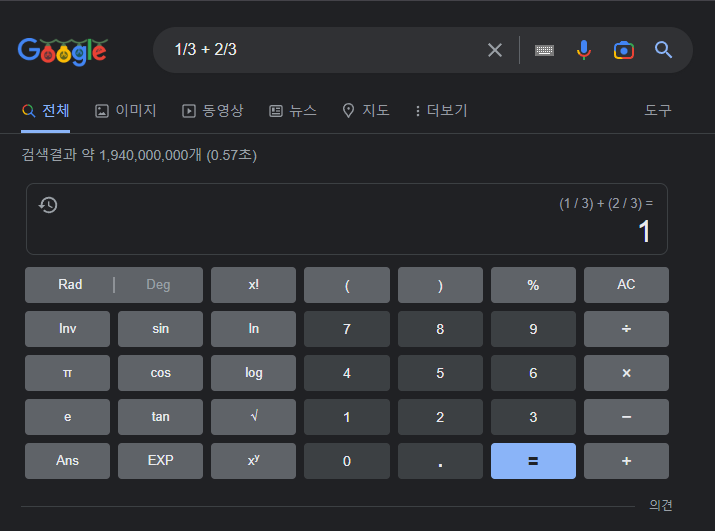Open the 도구 search tools
The height and width of the screenshot is (531, 715).
(658, 111)
